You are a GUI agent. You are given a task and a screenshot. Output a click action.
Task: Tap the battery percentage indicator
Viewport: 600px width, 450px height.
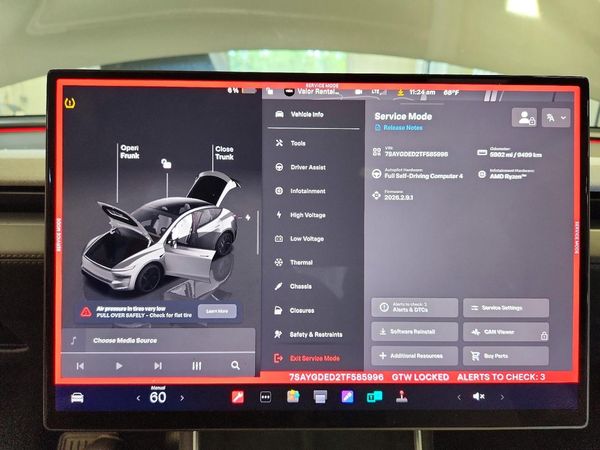coord(241,91)
